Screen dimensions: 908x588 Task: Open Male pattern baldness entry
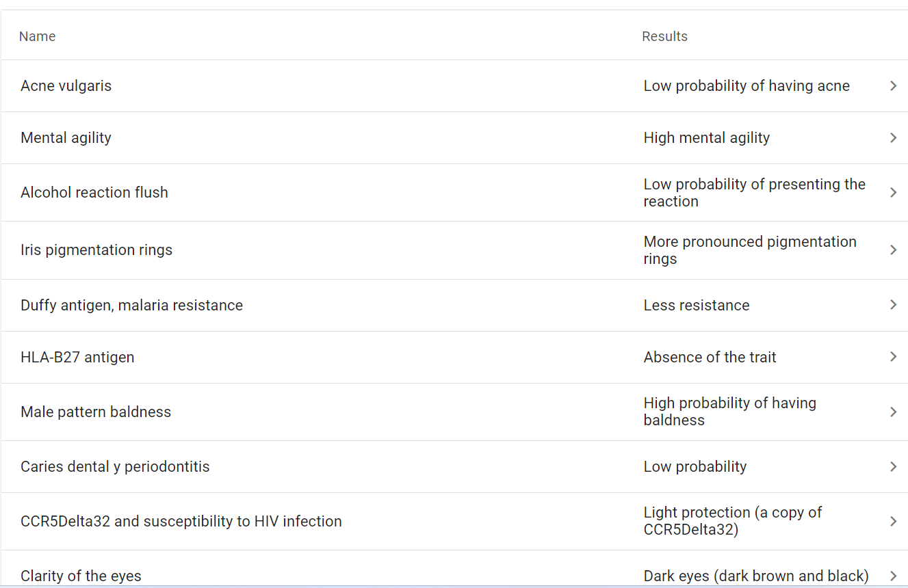[96, 412]
